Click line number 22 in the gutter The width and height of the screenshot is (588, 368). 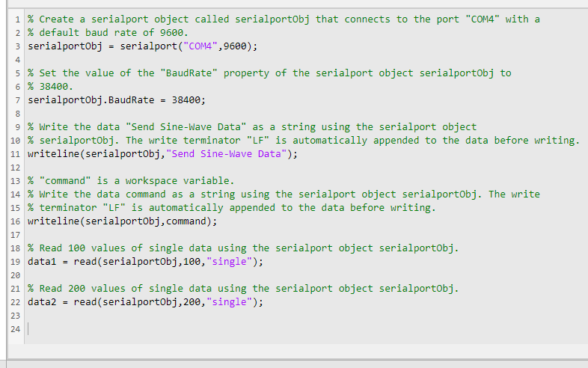14,302
